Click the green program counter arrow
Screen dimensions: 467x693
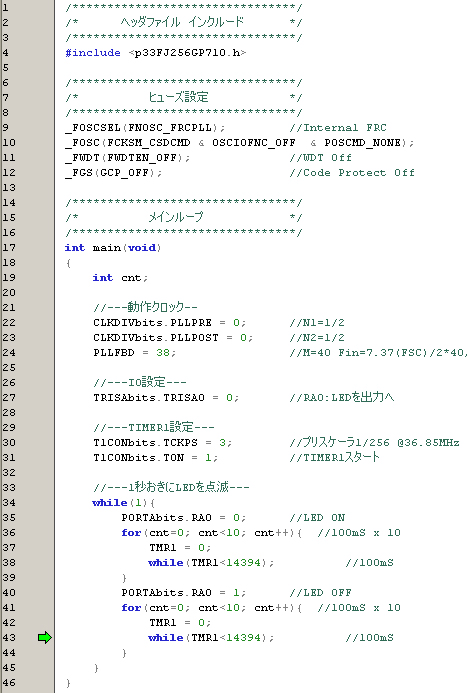[45, 637]
